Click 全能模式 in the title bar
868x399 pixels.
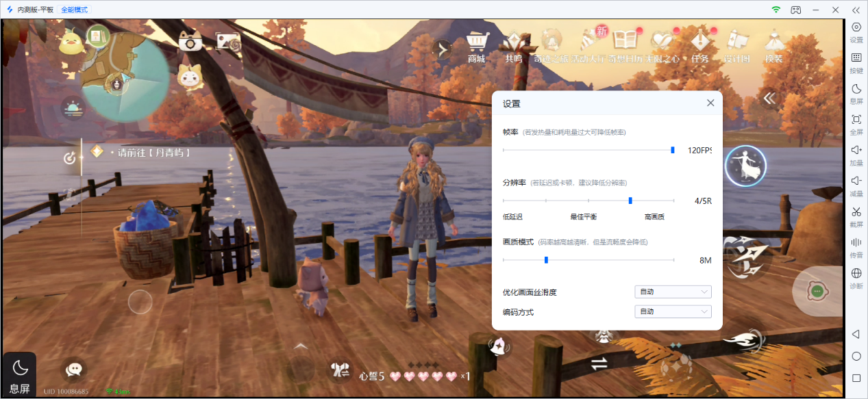[73, 10]
